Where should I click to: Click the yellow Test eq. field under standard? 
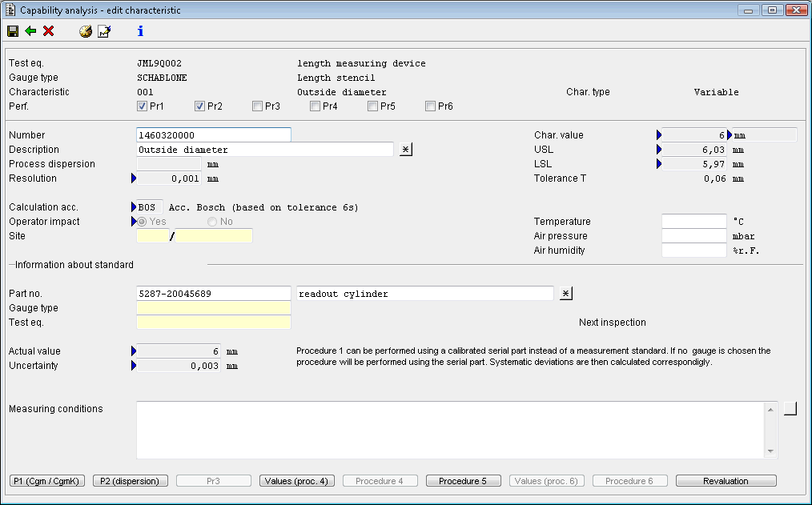pos(213,323)
